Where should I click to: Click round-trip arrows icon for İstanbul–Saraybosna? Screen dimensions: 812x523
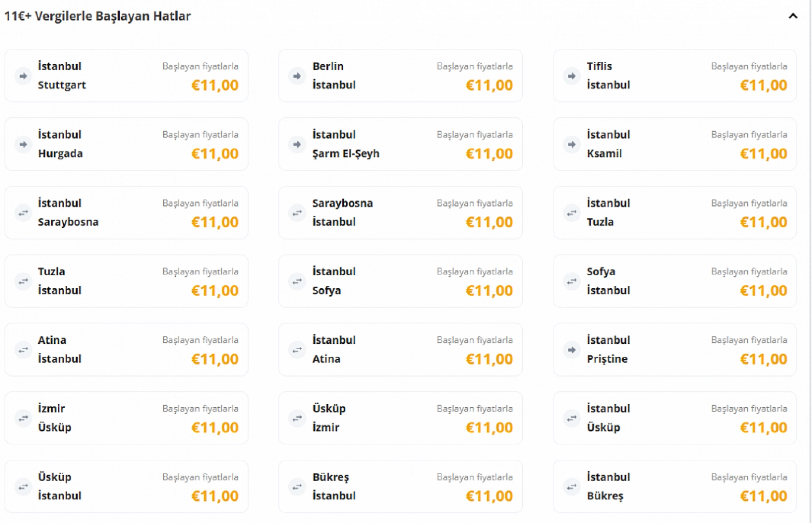coord(23,213)
